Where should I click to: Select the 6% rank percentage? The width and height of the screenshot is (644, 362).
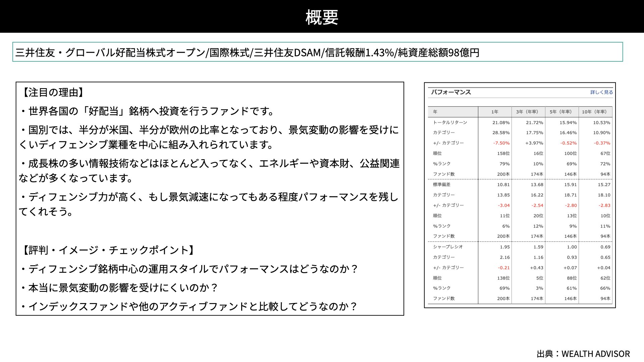[x=506, y=226]
